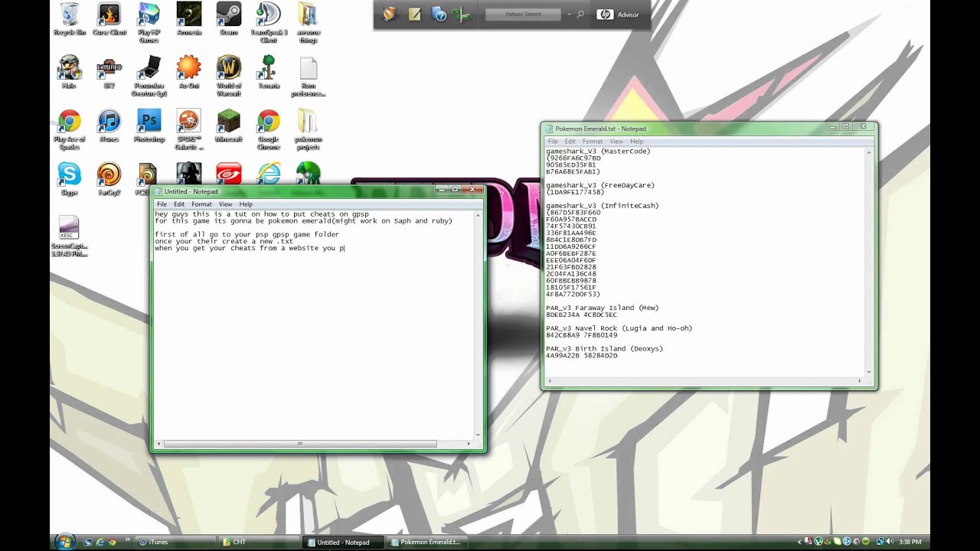Click the code '4A99A22B 58284D2D'
Screen dimensions: 980x551
[x=581, y=355]
